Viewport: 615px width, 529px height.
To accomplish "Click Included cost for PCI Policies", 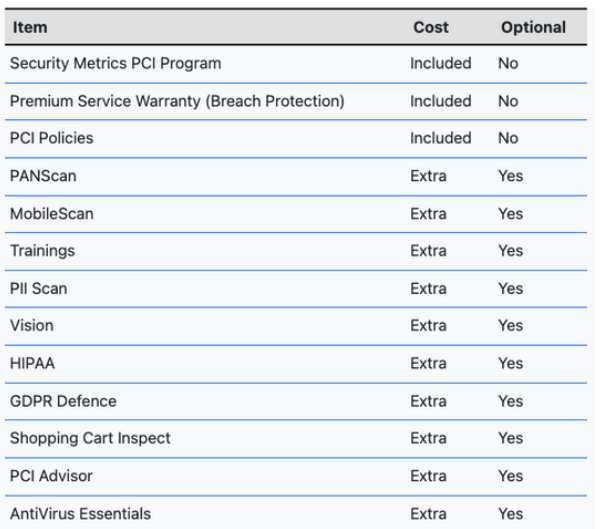I will 440,138.
